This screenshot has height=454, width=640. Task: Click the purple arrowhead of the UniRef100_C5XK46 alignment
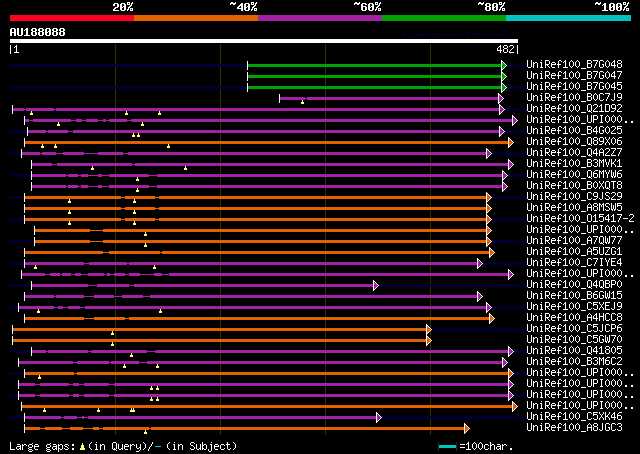[379, 417]
